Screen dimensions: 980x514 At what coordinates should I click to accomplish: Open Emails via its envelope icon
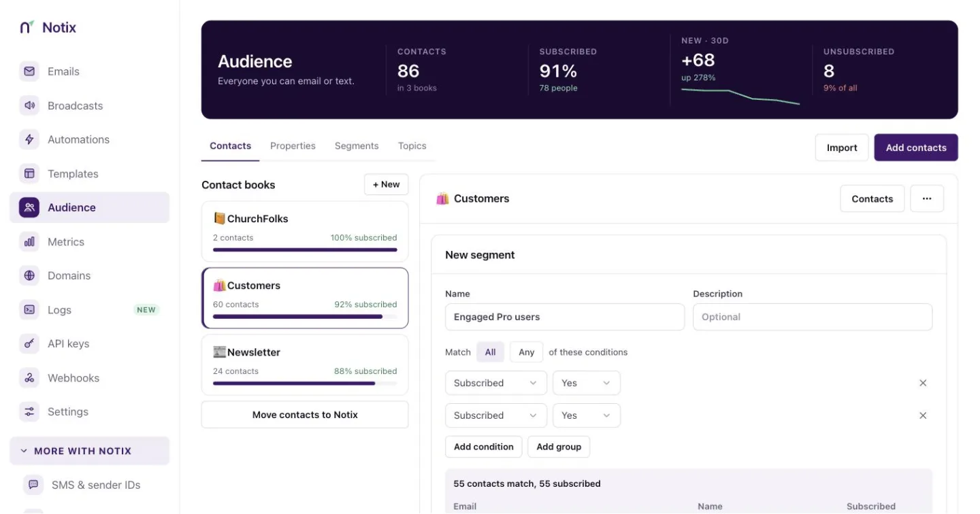[29, 71]
